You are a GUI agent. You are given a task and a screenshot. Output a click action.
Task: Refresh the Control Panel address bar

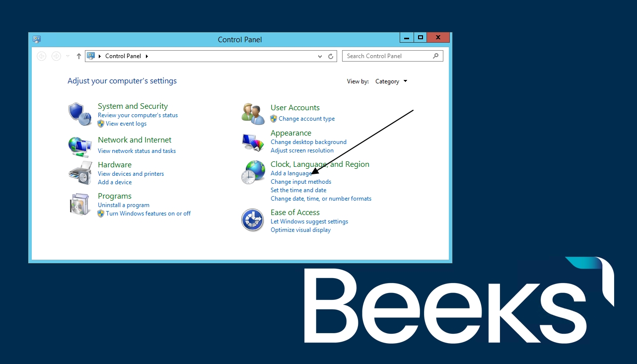click(x=331, y=56)
